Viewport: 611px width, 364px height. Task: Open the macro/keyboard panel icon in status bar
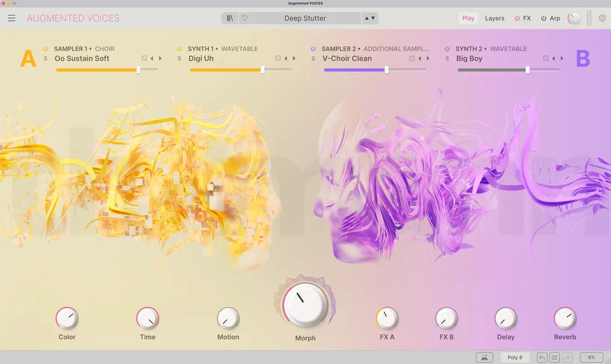tap(484, 357)
